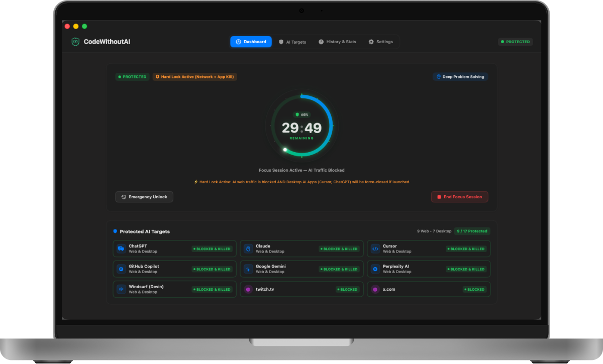
Task: Click the yellow minimize window button
Action: pyautogui.click(x=76, y=26)
